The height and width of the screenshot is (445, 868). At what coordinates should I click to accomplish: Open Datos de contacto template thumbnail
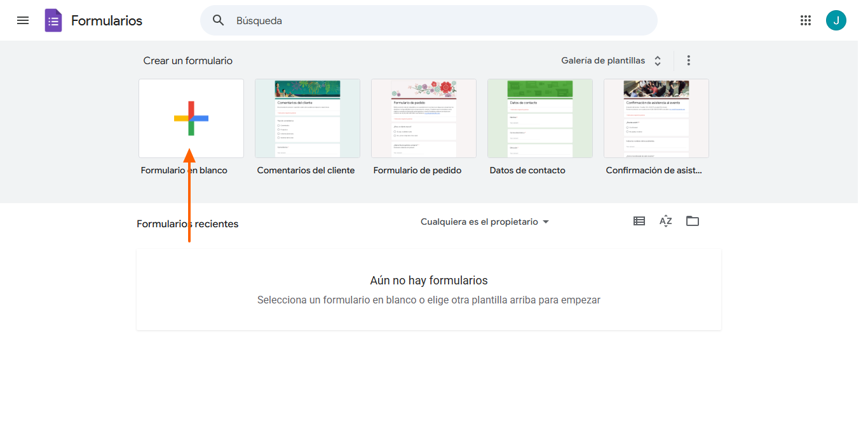(540, 118)
